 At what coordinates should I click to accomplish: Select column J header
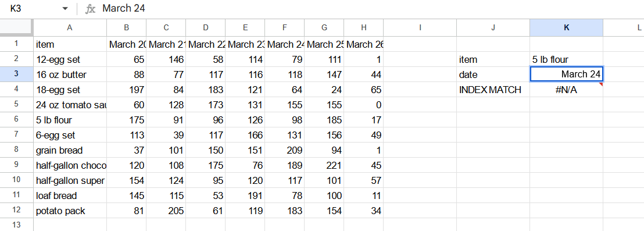[x=493, y=27]
